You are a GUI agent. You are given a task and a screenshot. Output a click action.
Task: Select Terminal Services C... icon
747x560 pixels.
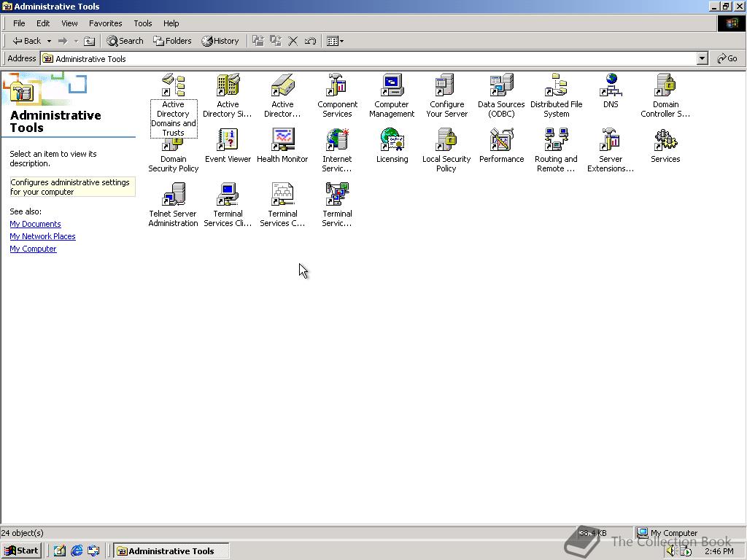point(282,194)
